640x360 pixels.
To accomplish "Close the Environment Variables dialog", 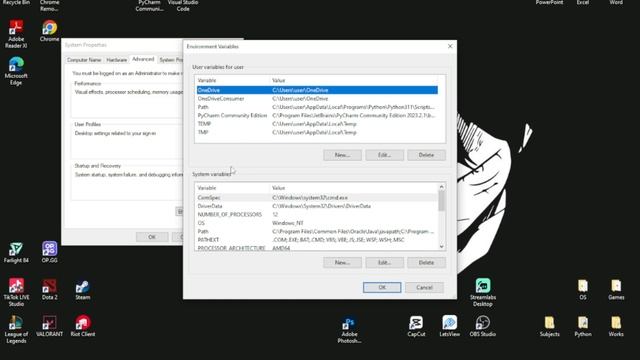I will point(450,47).
